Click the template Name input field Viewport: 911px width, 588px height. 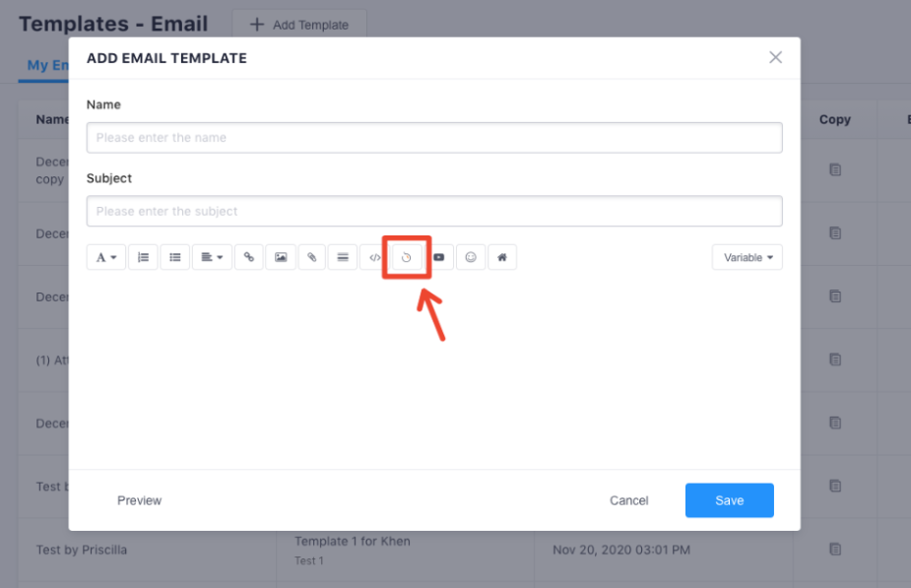pyautogui.click(x=434, y=138)
